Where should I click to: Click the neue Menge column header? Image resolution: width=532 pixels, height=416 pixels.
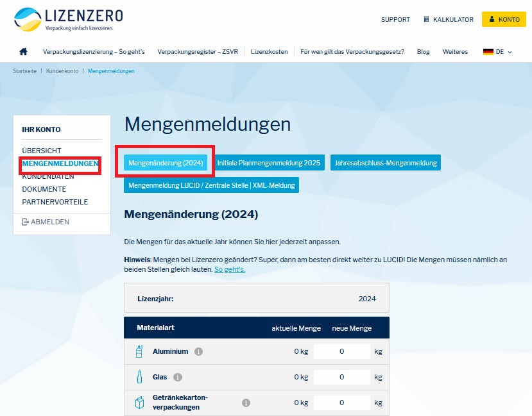(x=352, y=328)
